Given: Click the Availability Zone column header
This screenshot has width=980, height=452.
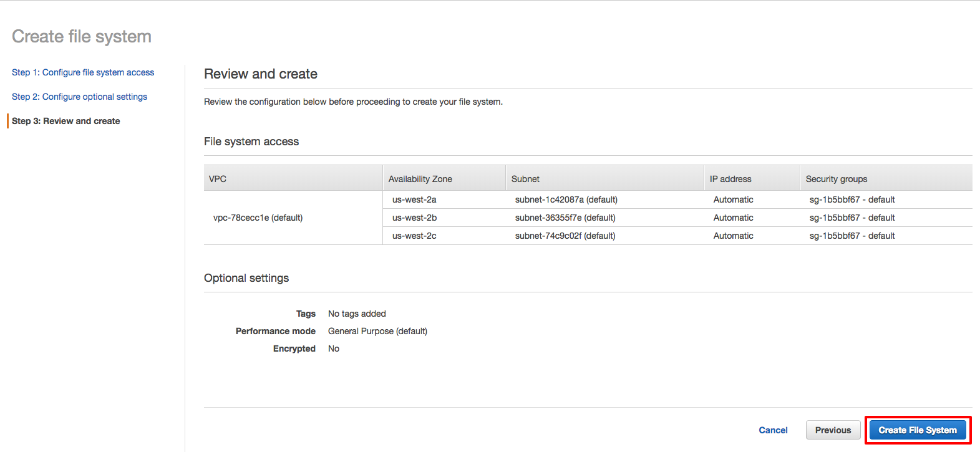Looking at the screenshot, I should pyautogui.click(x=420, y=179).
